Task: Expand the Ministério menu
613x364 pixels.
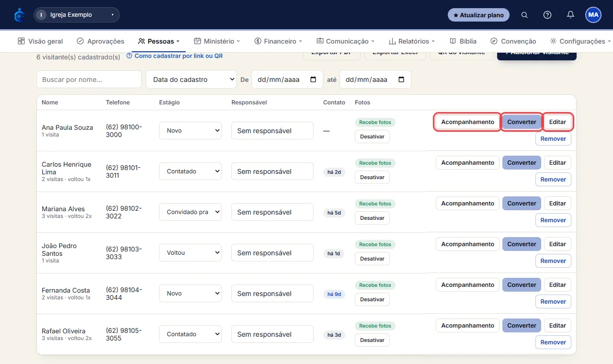Action: 217,41
